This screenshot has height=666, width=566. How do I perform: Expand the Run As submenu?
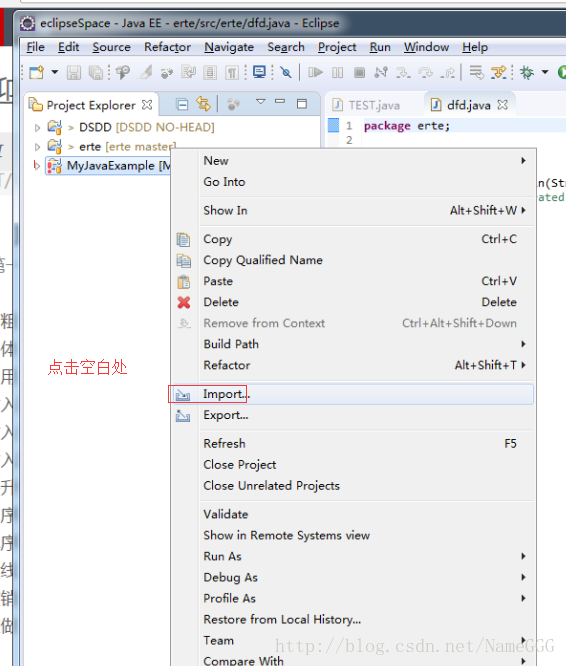(x=352, y=556)
